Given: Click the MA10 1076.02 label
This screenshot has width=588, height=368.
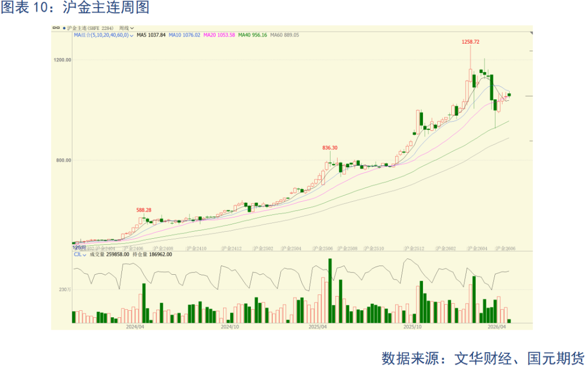Looking at the screenshot, I should pos(184,35).
